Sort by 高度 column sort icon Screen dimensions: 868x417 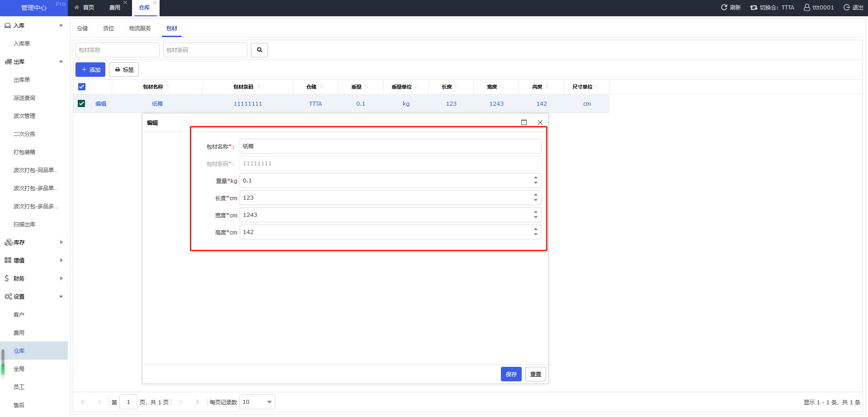coord(547,87)
